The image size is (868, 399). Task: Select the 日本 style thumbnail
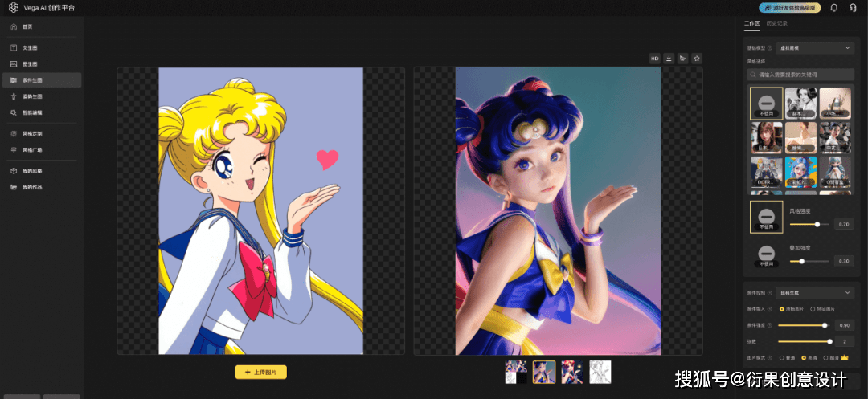tap(766, 137)
